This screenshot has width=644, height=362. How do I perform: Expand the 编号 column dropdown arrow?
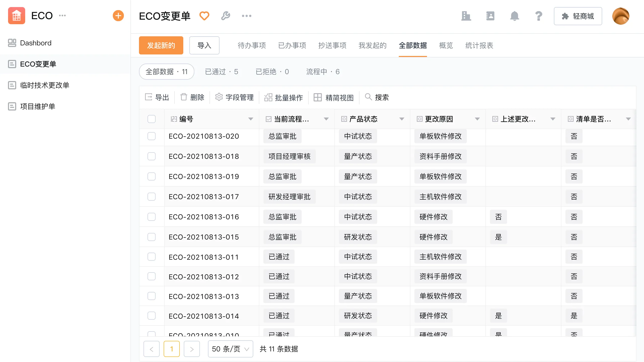(251, 119)
